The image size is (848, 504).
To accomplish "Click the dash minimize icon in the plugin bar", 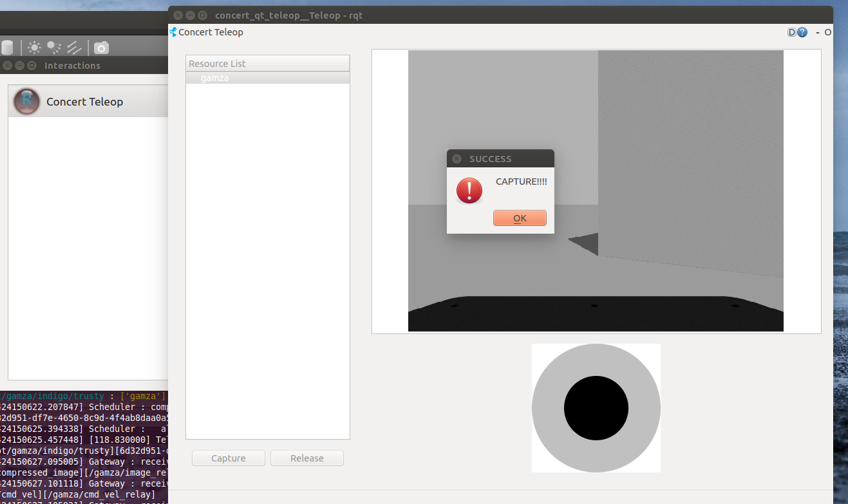I will 818,32.
